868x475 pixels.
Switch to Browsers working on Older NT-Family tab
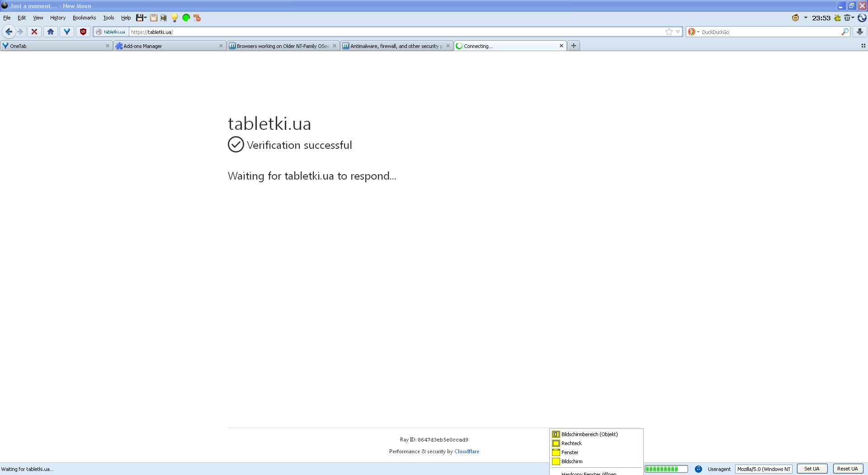pyautogui.click(x=283, y=46)
